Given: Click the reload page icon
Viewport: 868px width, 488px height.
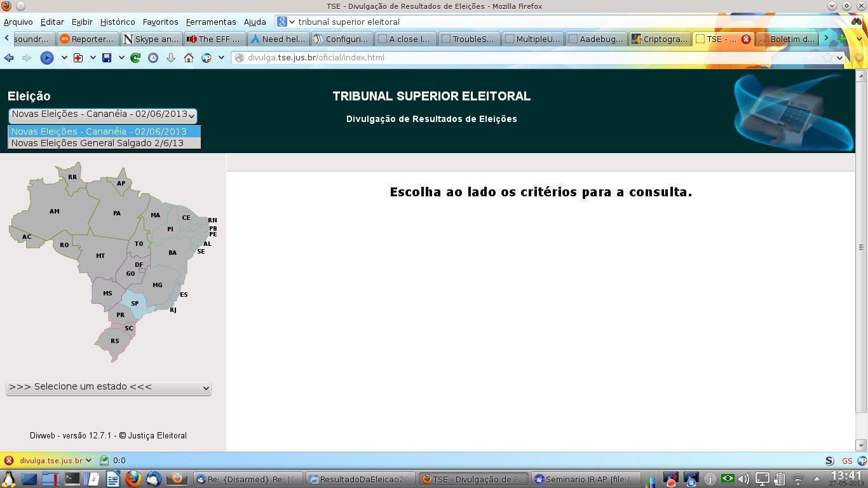Looking at the screenshot, I should (x=135, y=58).
